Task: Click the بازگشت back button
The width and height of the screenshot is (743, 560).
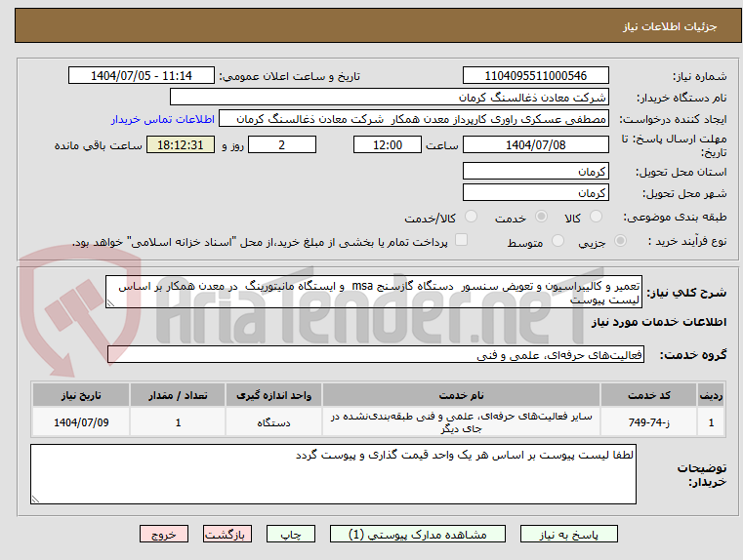Action: (227, 534)
